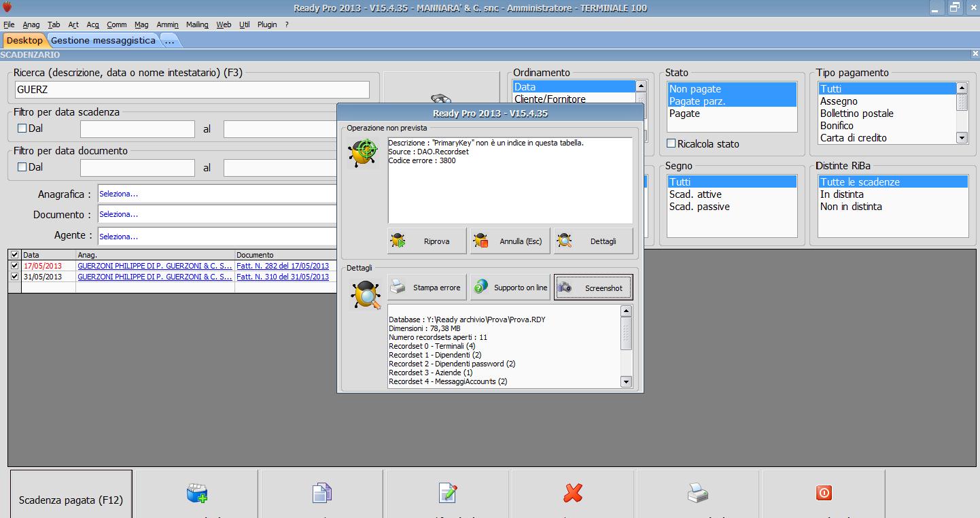This screenshot has width=980, height=518.
Task: Open link Fatt. N. 310 del 31/05/2013
Action: pyautogui.click(x=283, y=277)
